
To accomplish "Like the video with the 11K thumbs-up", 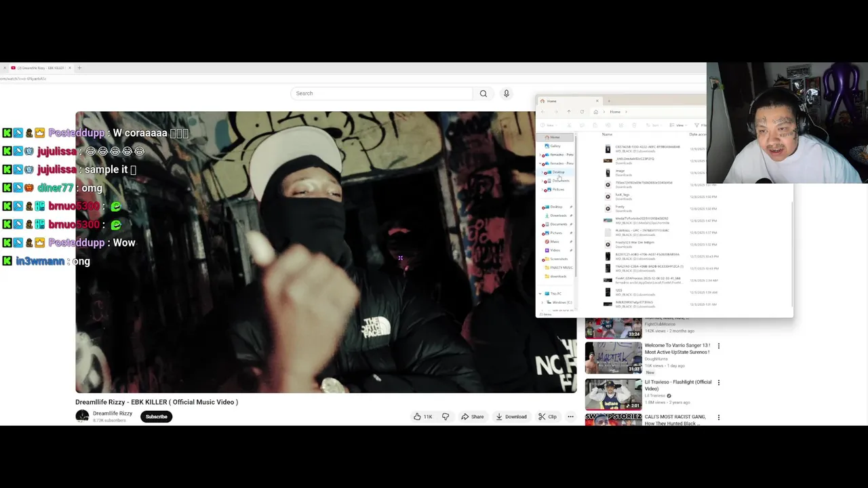I will pos(423,417).
